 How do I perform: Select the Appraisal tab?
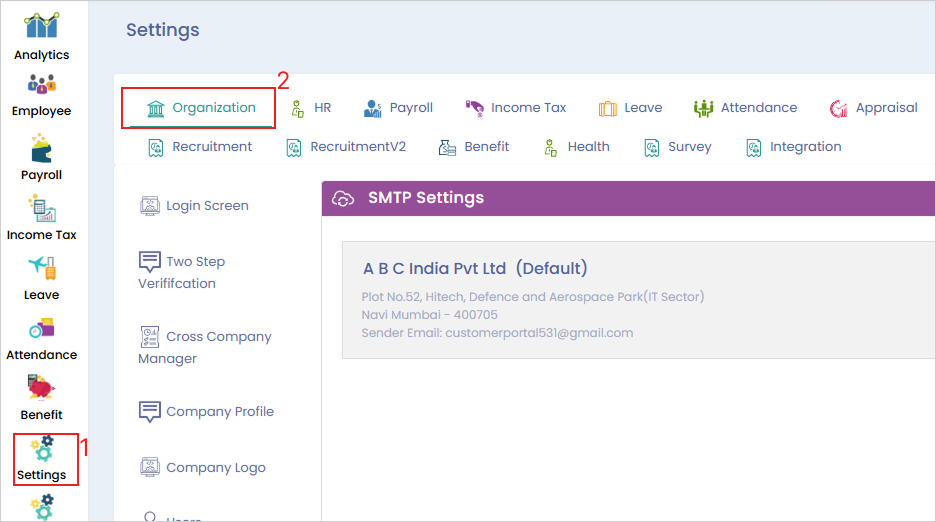click(x=873, y=108)
